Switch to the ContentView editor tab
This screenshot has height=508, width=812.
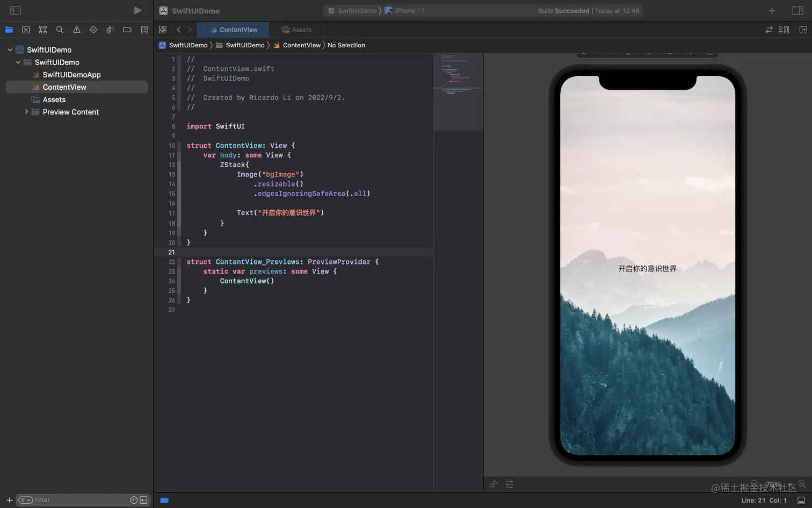pos(233,30)
